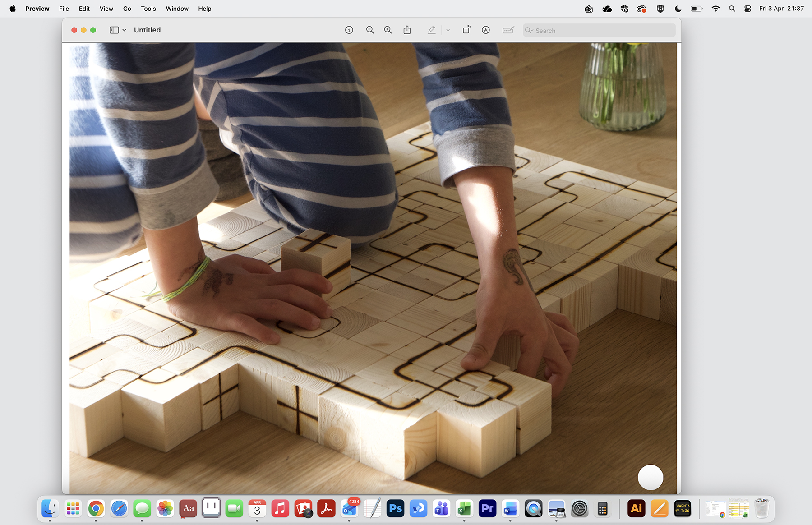Expand the sidebar view options chevron
Viewport: 812px width, 525px height.
[x=125, y=30]
